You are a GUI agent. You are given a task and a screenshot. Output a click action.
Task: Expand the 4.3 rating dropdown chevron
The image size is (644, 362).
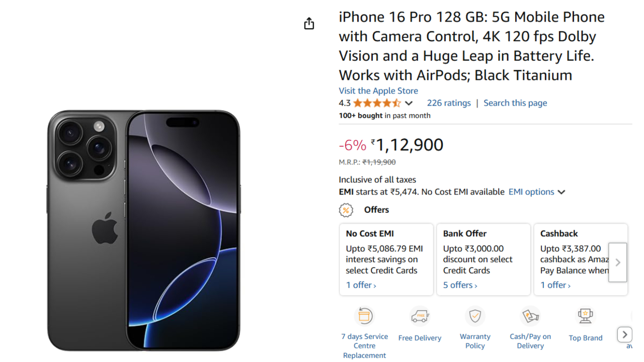pos(409,103)
